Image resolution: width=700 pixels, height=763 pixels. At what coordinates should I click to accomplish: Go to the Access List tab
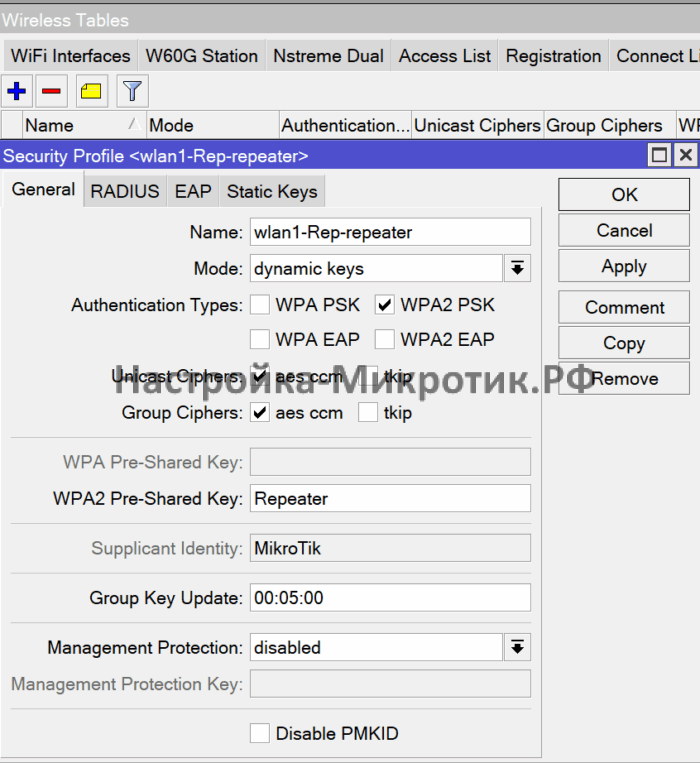445,56
